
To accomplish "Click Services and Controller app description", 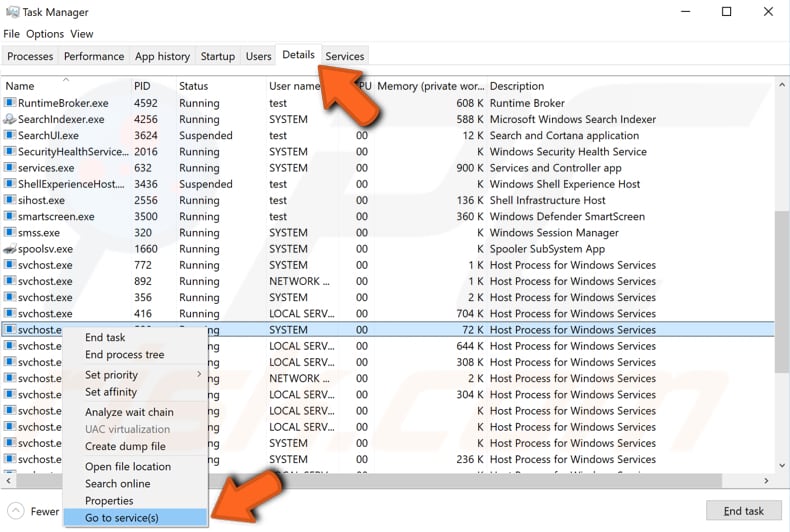I will [556, 167].
